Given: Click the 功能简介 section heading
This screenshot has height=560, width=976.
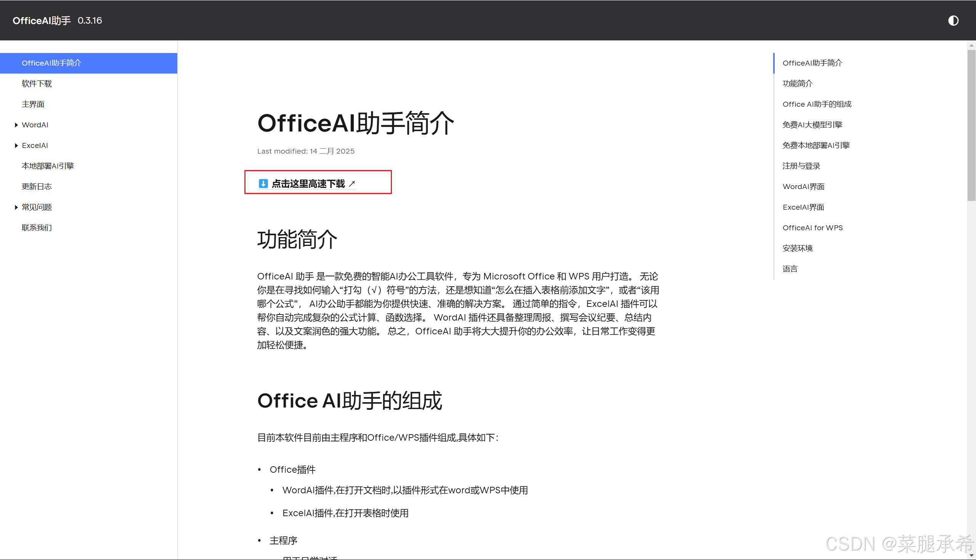Looking at the screenshot, I should coord(297,239).
